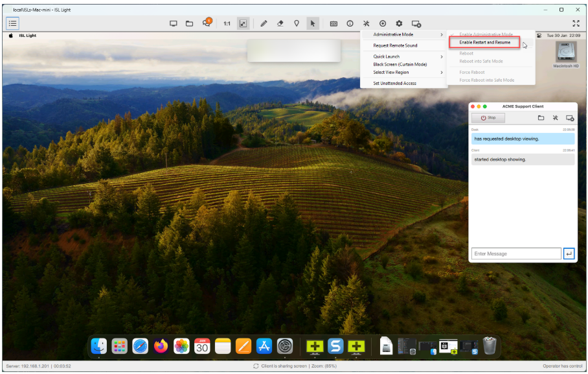The height and width of the screenshot is (374, 588).
Task: Open ISL Light session settings gear
Action: point(400,23)
